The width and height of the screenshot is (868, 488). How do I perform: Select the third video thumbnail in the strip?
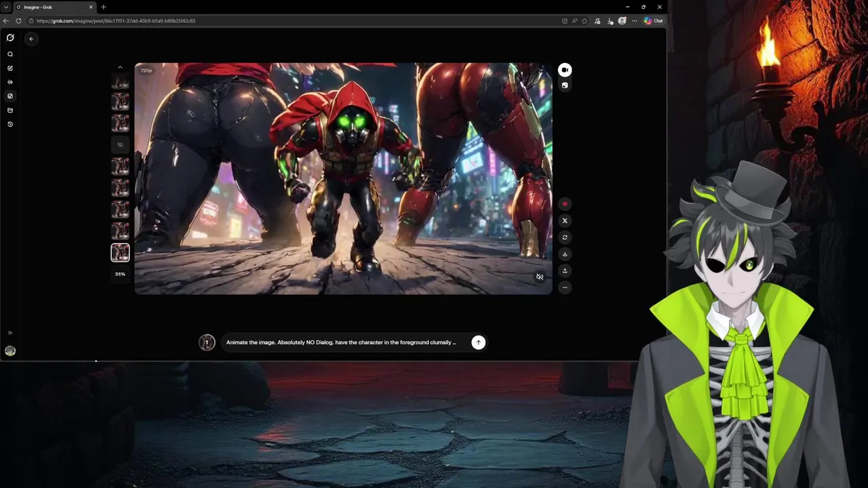(x=120, y=123)
